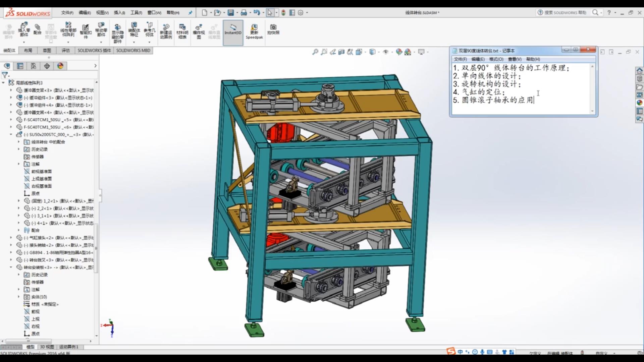
Task: Expand 历史记录 folder under SU50x200STC
Action: 19,149
